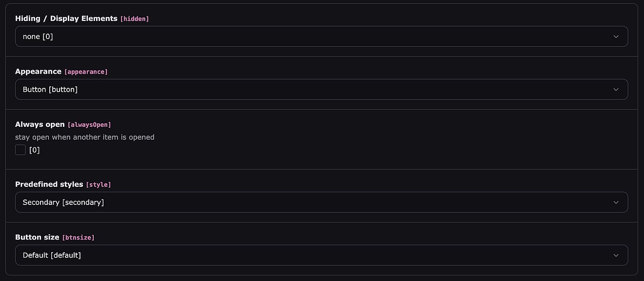644x281 pixels.
Task: Open the 'Default [default]' size dropdown
Action: pyautogui.click(x=312, y=255)
